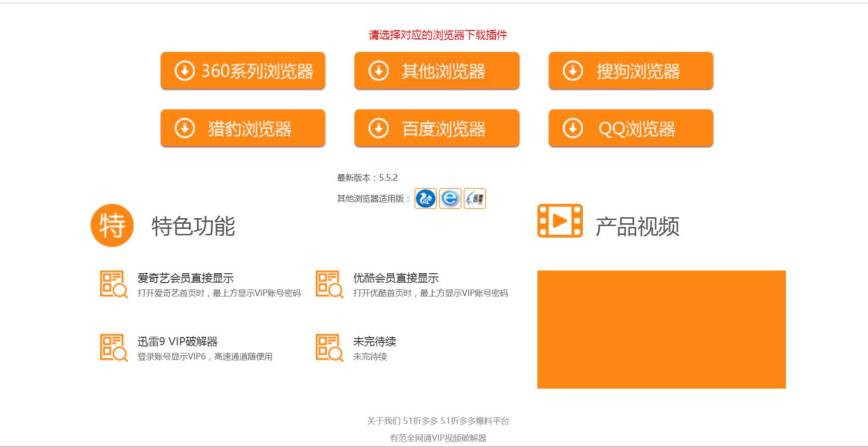
Task: Select the IE browser icon
Action: click(x=449, y=199)
